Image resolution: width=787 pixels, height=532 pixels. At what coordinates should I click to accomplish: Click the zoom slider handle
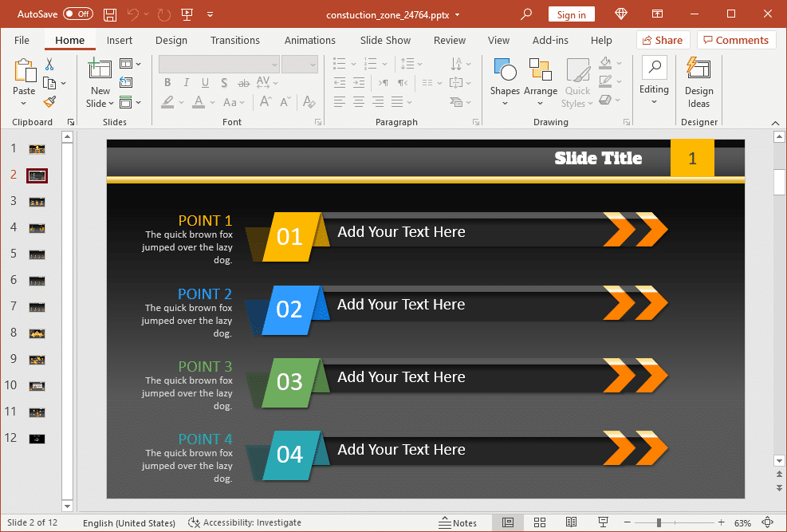pyautogui.click(x=659, y=522)
